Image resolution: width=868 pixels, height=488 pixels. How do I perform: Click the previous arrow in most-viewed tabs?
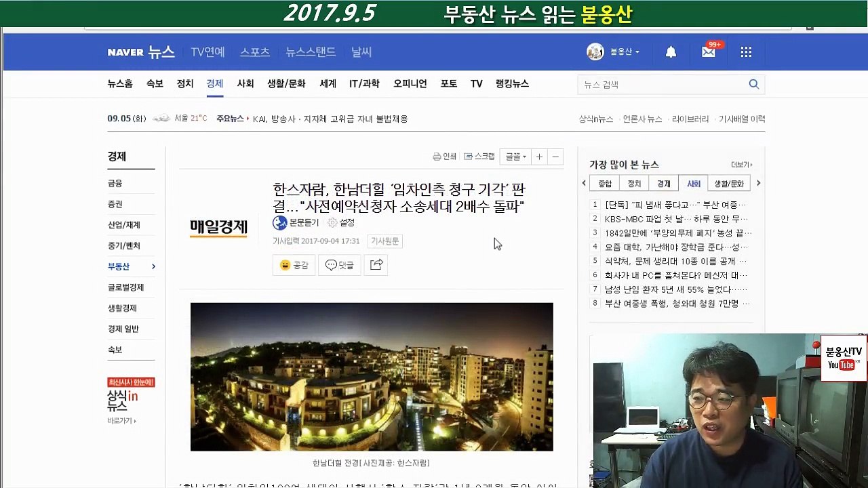[x=584, y=183]
